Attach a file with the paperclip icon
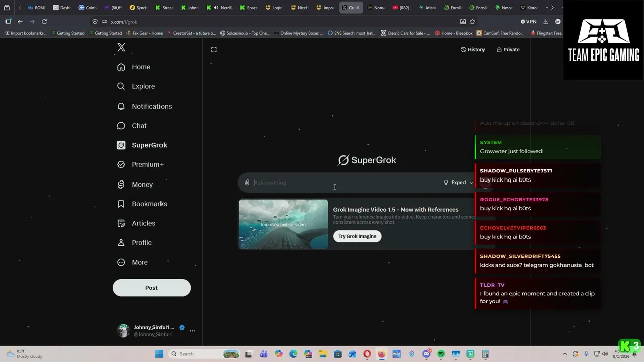 pyautogui.click(x=247, y=183)
